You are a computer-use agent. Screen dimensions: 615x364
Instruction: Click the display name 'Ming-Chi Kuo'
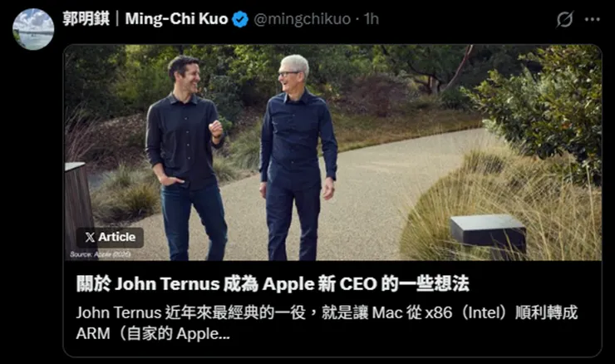tap(176, 19)
